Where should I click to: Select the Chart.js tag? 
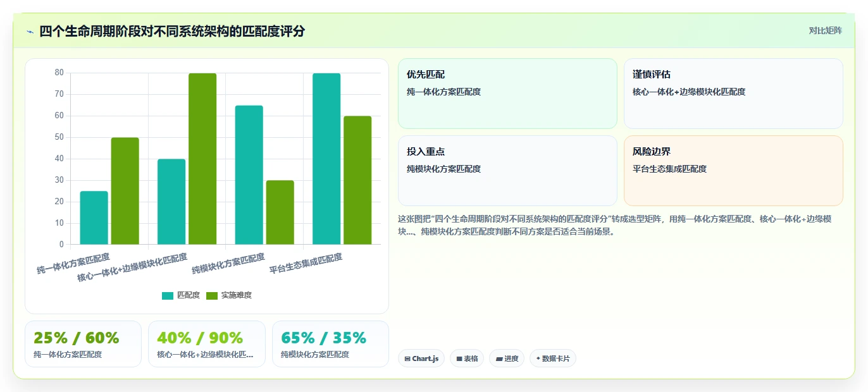(421, 358)
